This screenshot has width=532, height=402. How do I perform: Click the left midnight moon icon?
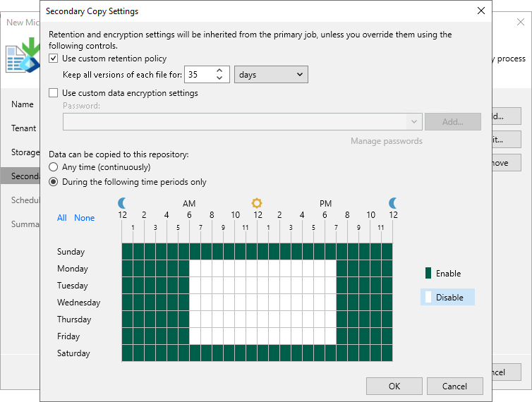(122, 203)
